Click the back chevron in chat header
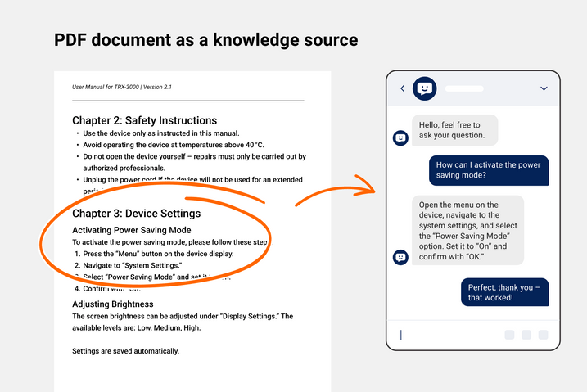The width and height of the screenshot is (587, 392). [403, 88]
